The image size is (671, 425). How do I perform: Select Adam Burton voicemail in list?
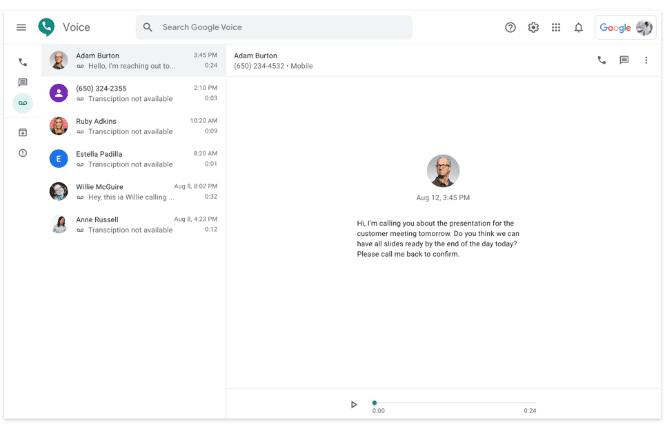[134, 60]
